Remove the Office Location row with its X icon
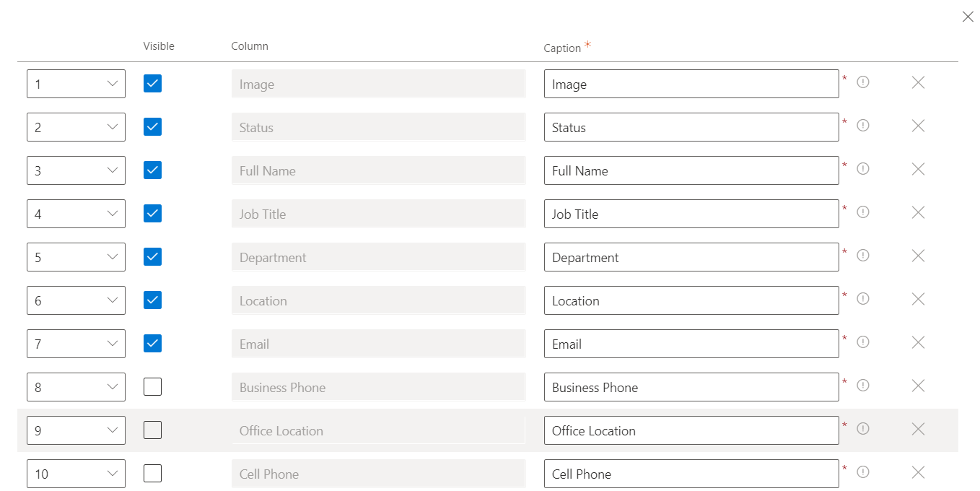This screenshot has height=491, width=980. 918,429
